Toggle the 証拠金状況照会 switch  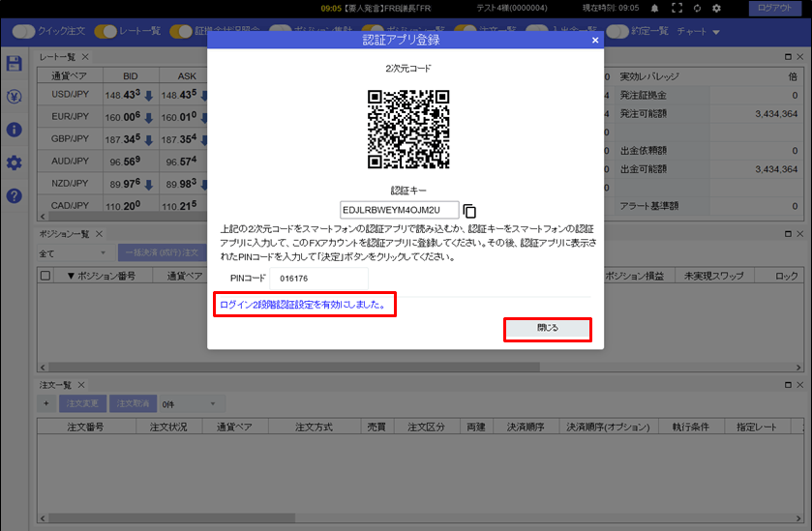181,32
